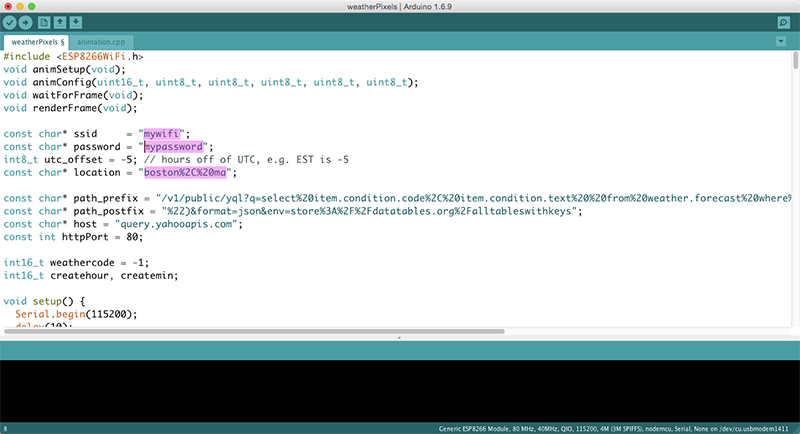Click the divider handle above the console
Viewport: 800px width, 434px height.
(x=400, y=338)
